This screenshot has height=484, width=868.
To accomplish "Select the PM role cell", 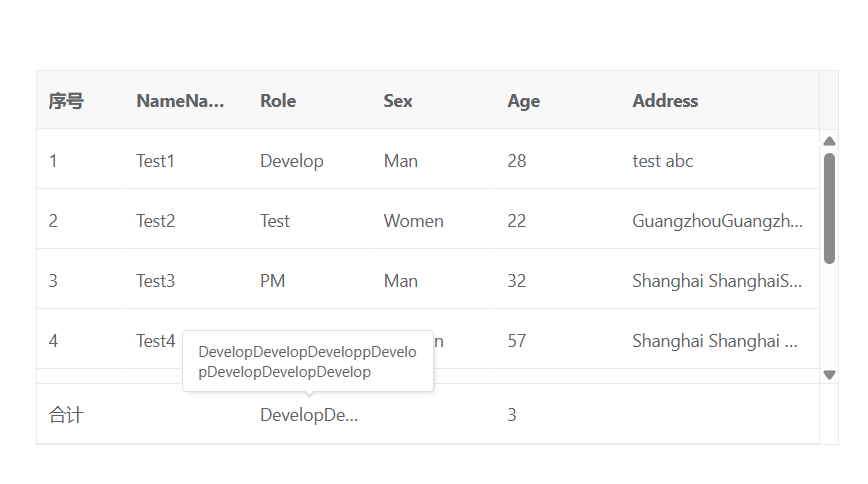I will (x=273, y=281).
